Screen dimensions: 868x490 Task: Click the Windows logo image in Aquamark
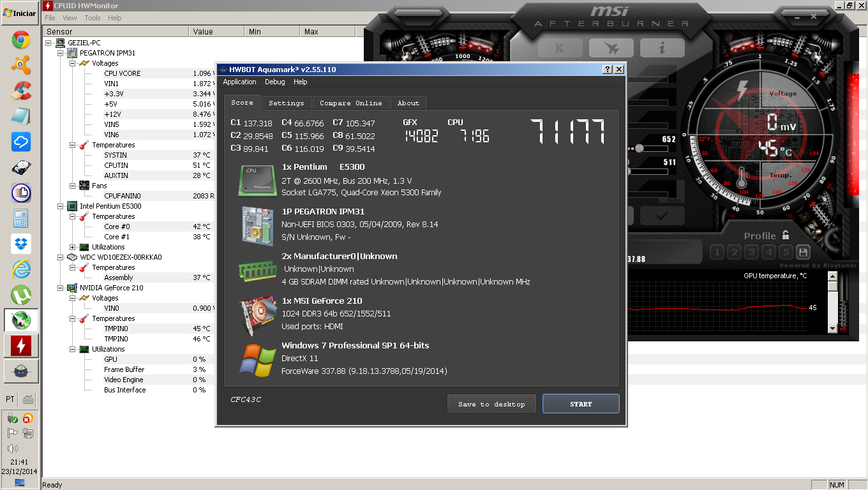click(x=258, y=360)
